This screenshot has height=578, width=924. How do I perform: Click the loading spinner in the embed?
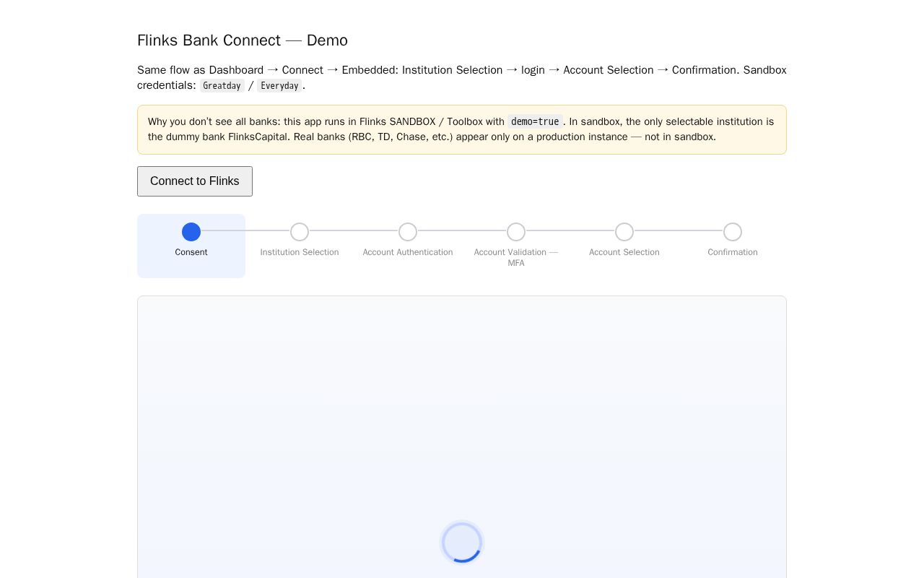pyautogui.click(x=462, y=542)
